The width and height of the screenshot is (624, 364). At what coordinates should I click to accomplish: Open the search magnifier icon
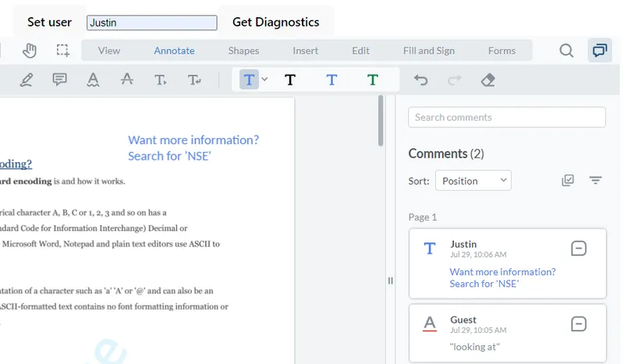(566, 51)
